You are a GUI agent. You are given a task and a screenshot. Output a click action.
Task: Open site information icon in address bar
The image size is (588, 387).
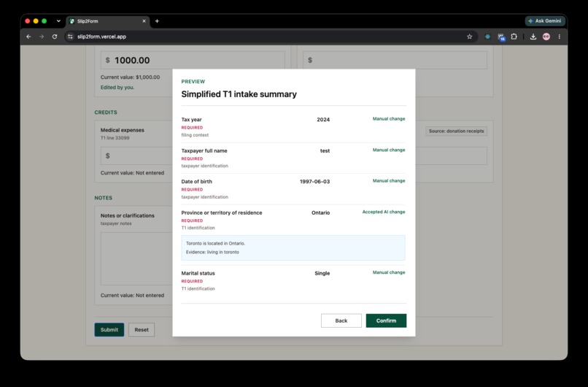pyautogui.click(x=70, y=37)
